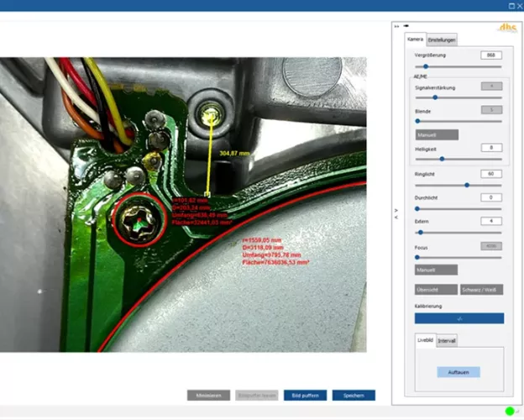Expand the chevron at the panel's top left
This screenshot has height=420, width=524.
pyautogui.click(x=397, y=26)
